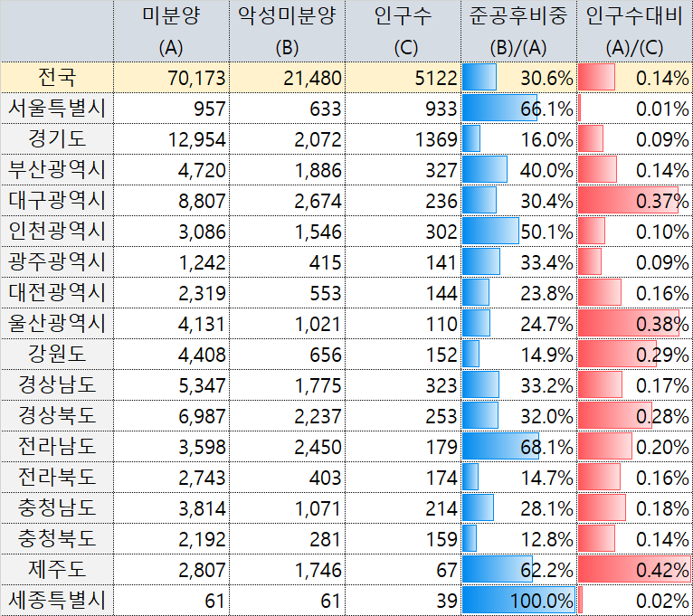Image resolution: width=693 pixels, height=616 pixels.
Task: Select the 100.0% cell for 세종특별시
Action: (519, 600)
